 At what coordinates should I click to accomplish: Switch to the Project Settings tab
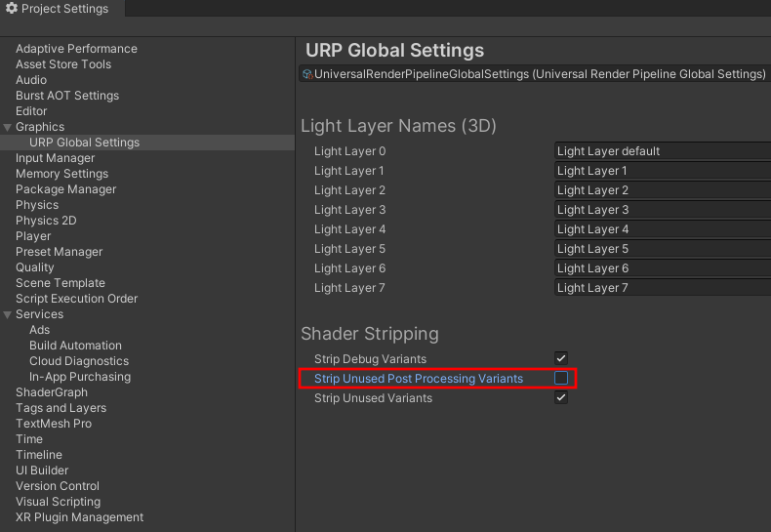[x=64, y=9]
